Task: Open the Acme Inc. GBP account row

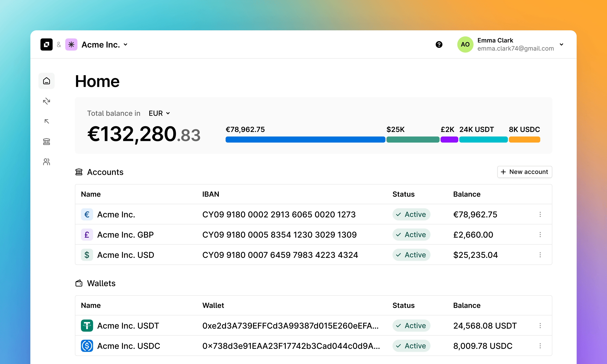Action: [125, 235]
